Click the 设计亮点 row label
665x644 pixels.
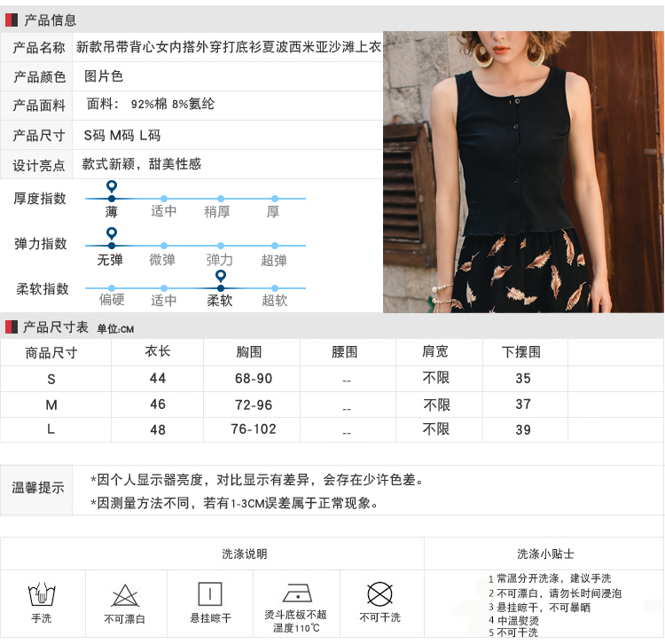39,166
